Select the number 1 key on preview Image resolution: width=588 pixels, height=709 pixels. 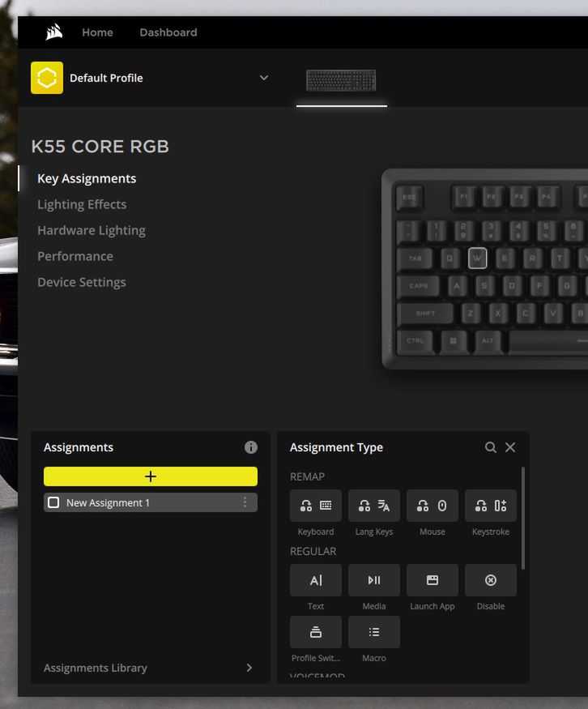(437, 231)
